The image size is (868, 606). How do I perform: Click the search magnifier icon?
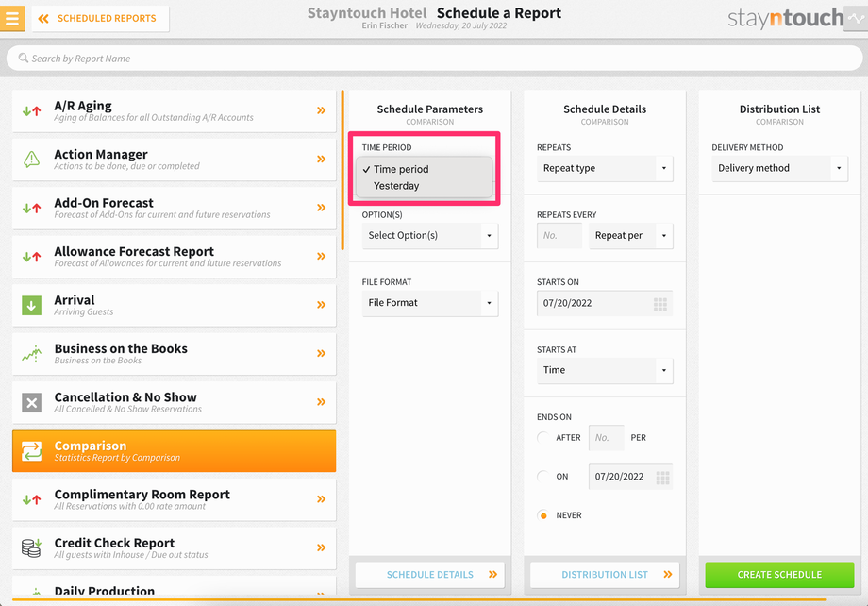(24, 58)
